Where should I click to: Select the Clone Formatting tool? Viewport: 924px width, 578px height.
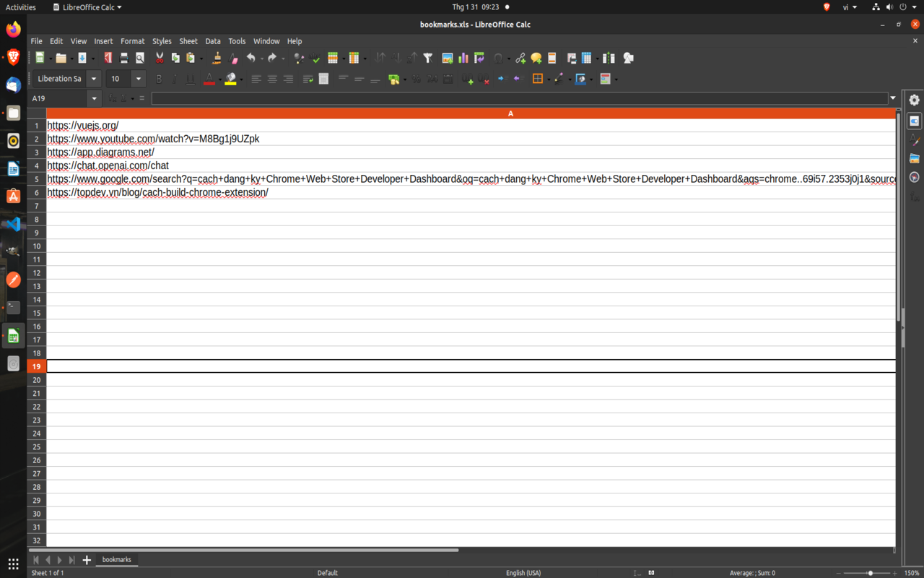pos(215,58)
